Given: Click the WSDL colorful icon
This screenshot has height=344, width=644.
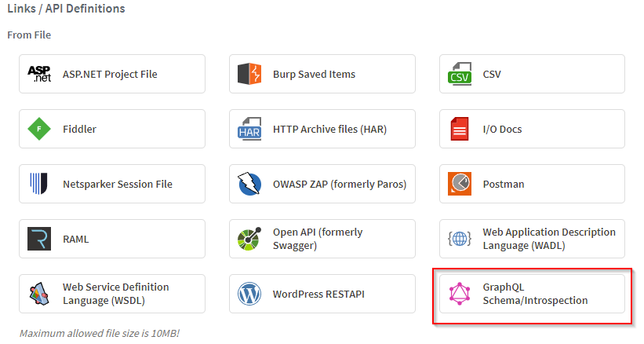Looking at the screenshot, I should [39, 294].
